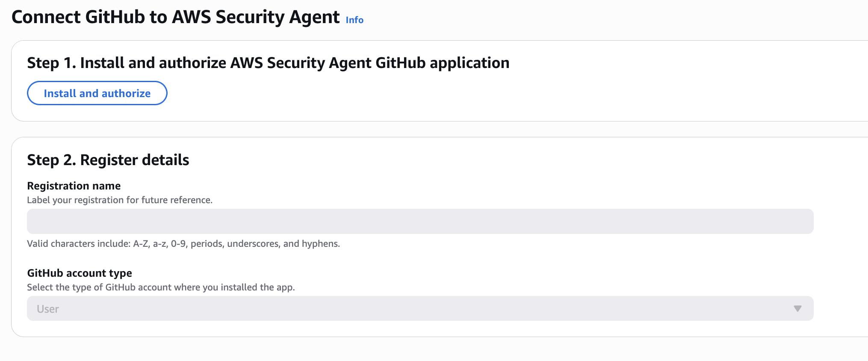Select the User value in account dropdown

tap(48, 309)
